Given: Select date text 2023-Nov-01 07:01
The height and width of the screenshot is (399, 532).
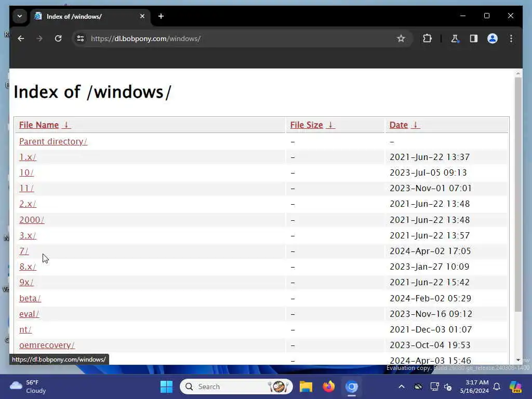Looking at the screenshot, I should (431, 188).
